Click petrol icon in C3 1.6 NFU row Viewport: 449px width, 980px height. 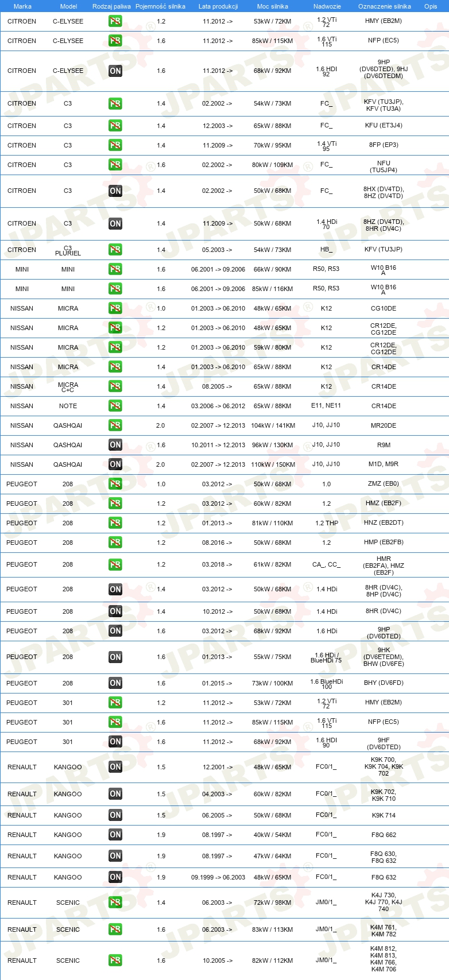[115, 165]
